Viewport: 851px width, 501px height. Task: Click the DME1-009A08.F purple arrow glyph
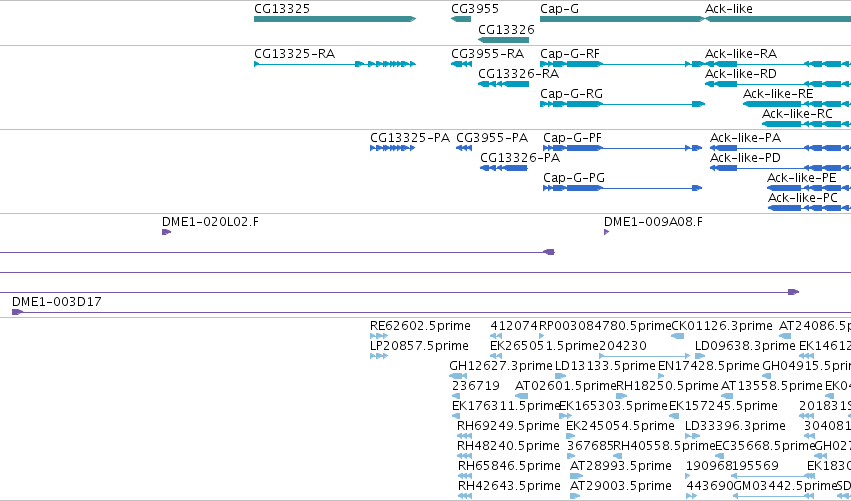tap(606, 232)
